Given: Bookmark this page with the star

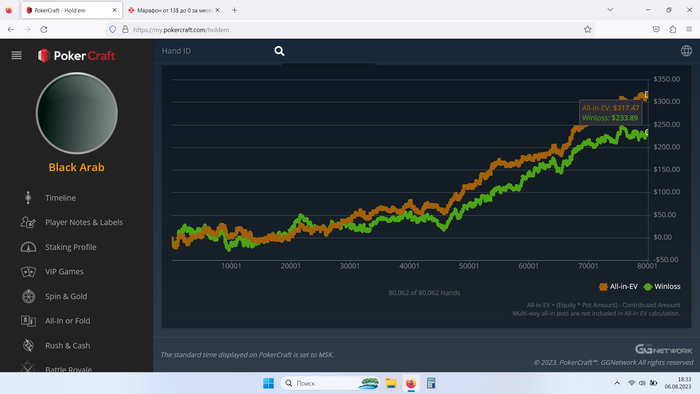Looking at the screenshot, I should tap(588, 29).
